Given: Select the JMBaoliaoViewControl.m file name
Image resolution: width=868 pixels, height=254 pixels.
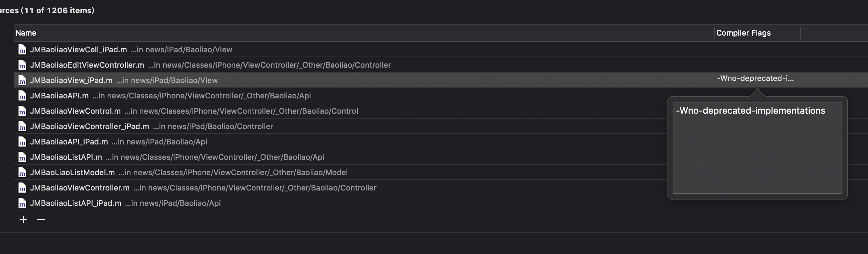Looking at the screenshot, I should point(75,111).
